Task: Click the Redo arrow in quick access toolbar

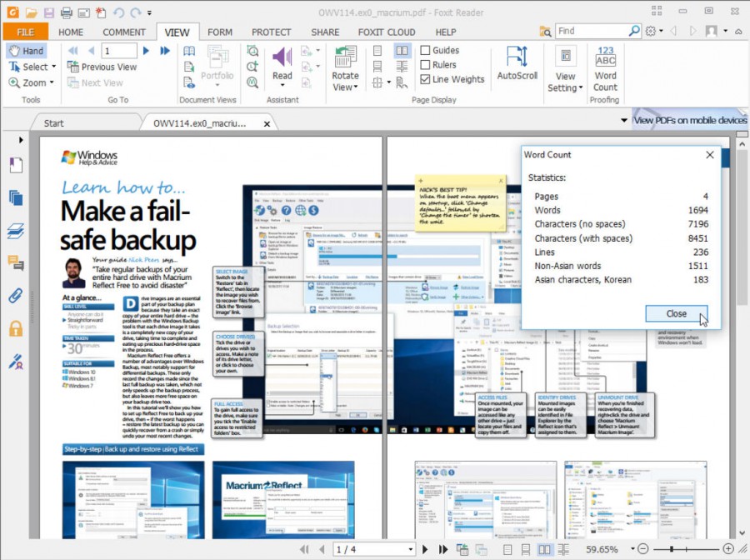Action: click(x=136, y=12)
